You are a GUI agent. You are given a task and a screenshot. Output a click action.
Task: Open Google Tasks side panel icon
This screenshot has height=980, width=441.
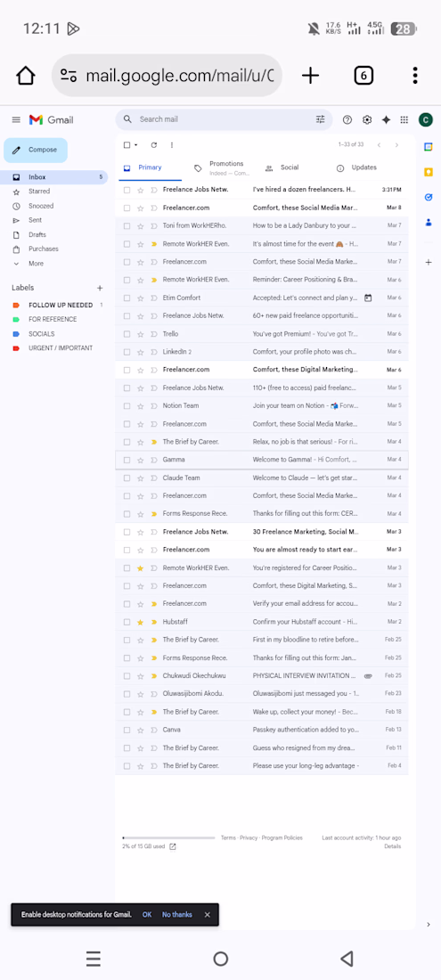click(429, 197)
